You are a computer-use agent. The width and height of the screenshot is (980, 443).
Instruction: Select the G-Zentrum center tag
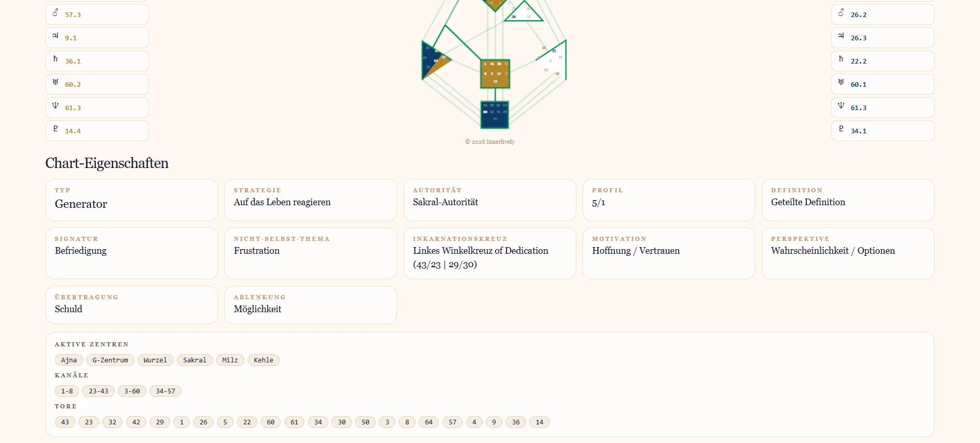pos(110,360)
